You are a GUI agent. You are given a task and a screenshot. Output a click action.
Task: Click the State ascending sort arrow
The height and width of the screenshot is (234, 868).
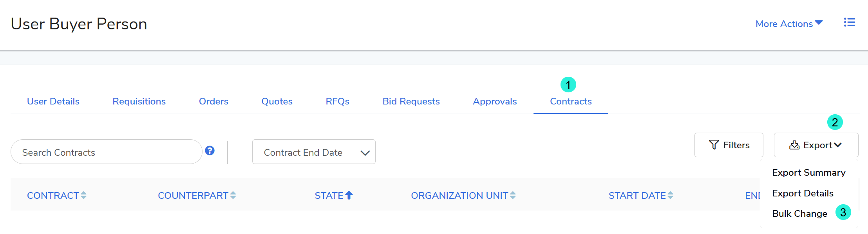(x=349, y=195)
